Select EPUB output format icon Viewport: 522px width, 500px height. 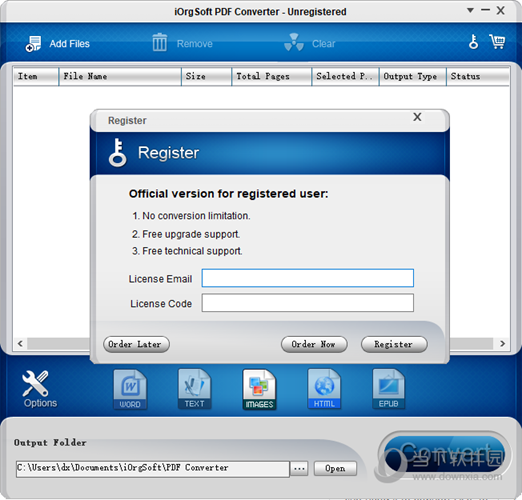[x=389, y=389]
